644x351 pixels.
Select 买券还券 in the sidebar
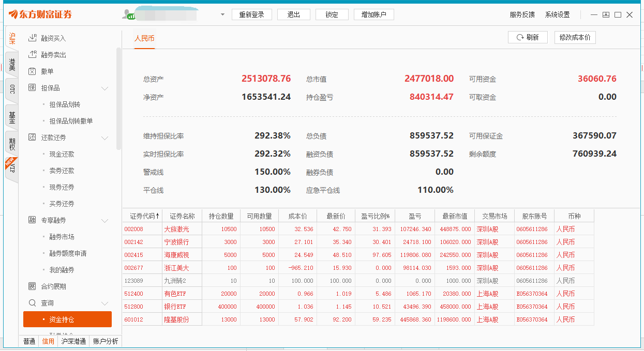pyautogui.click(x=62, y=204)
